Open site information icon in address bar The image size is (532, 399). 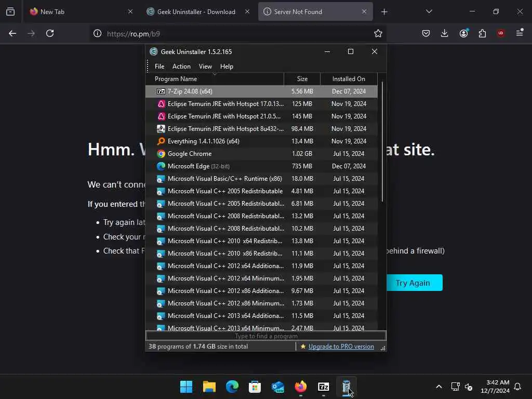[x=97, y=33]
